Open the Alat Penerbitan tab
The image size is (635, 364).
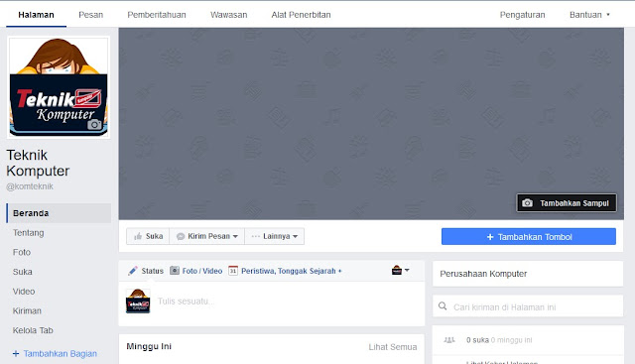click(301, 15)
